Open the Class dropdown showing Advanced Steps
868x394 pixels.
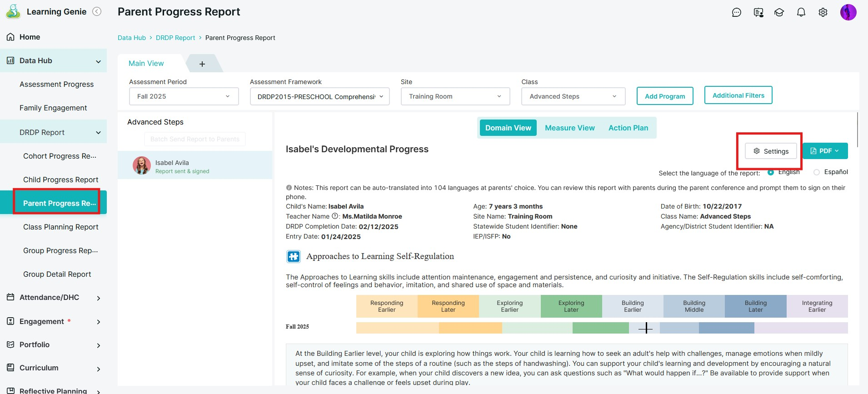[x=573, y=96]
